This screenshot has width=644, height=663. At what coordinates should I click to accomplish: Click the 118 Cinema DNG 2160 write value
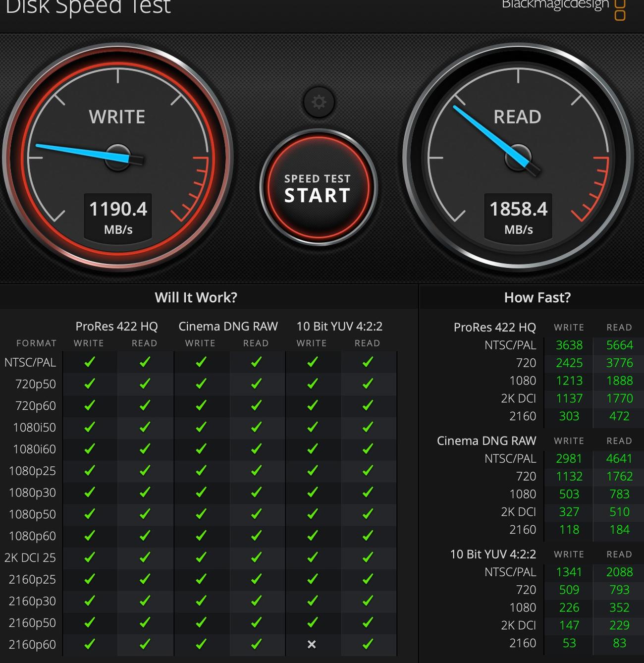point(569,530)
